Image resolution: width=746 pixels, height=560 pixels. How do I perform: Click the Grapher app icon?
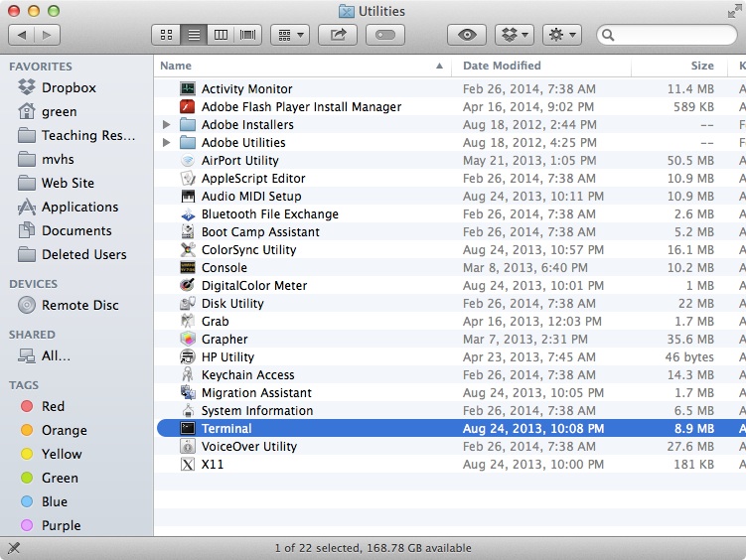click(188, 340)
